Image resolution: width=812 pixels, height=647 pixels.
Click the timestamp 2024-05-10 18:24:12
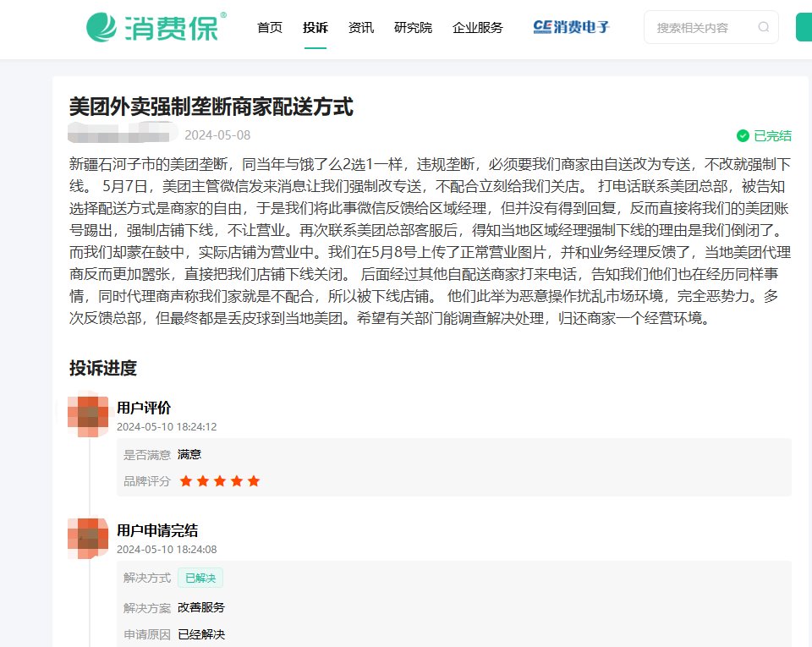[x=167, y=427]
